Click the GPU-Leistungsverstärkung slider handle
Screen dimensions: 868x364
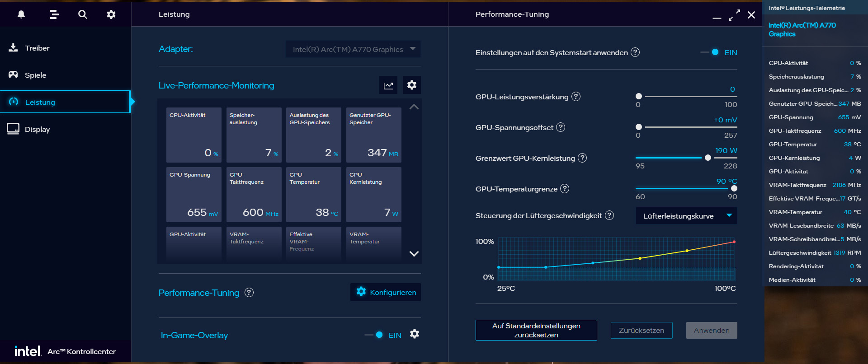[x=639, y=96]
